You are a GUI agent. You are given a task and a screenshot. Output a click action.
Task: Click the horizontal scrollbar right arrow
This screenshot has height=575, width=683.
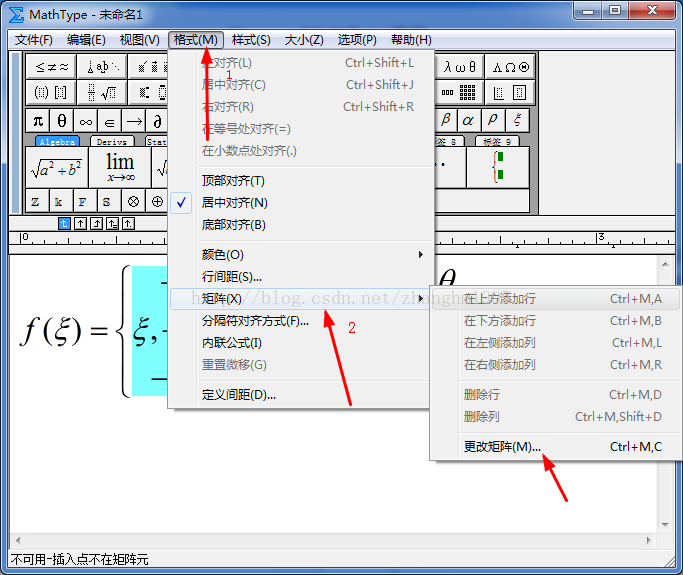649,540
